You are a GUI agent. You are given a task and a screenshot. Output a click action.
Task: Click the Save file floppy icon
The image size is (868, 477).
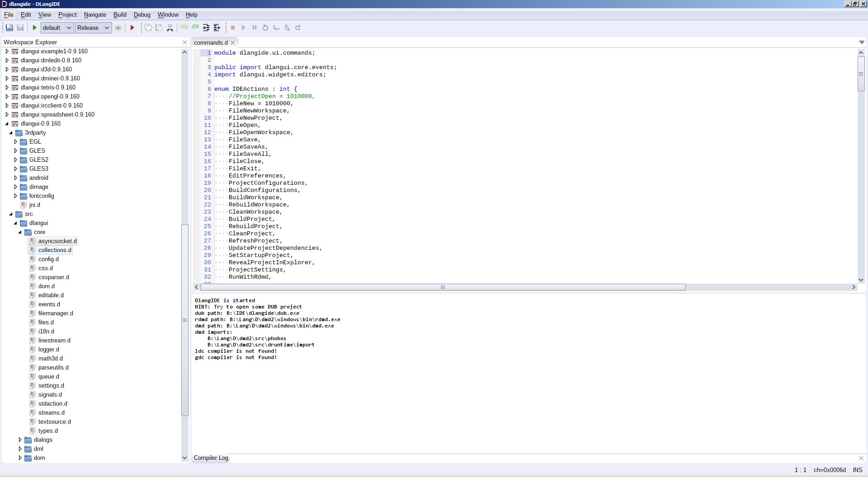(x=20, y=28)
